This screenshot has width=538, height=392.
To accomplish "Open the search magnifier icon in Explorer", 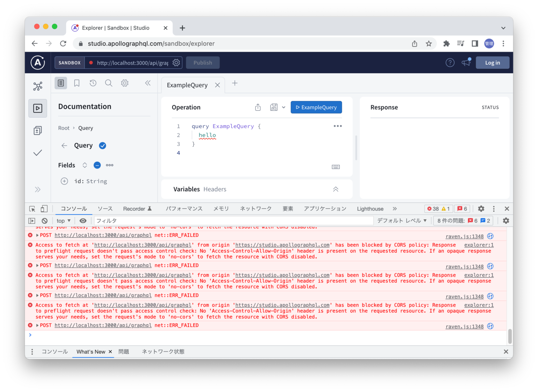I will [109, 83].
